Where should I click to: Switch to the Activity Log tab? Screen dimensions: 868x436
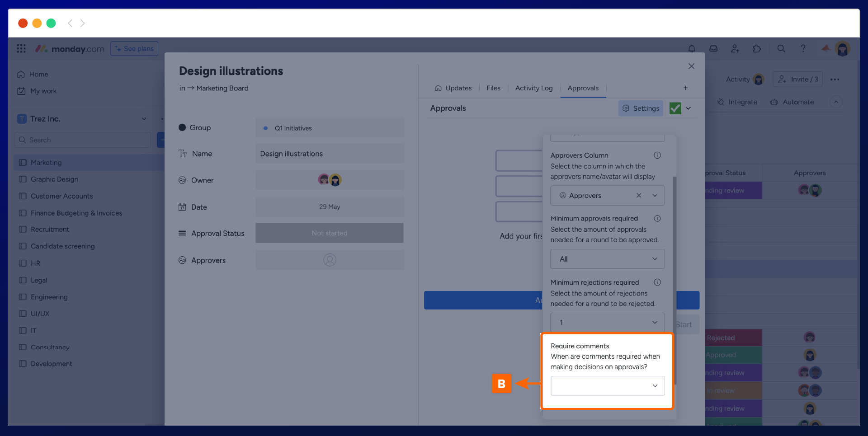click(x=534, y=88)
